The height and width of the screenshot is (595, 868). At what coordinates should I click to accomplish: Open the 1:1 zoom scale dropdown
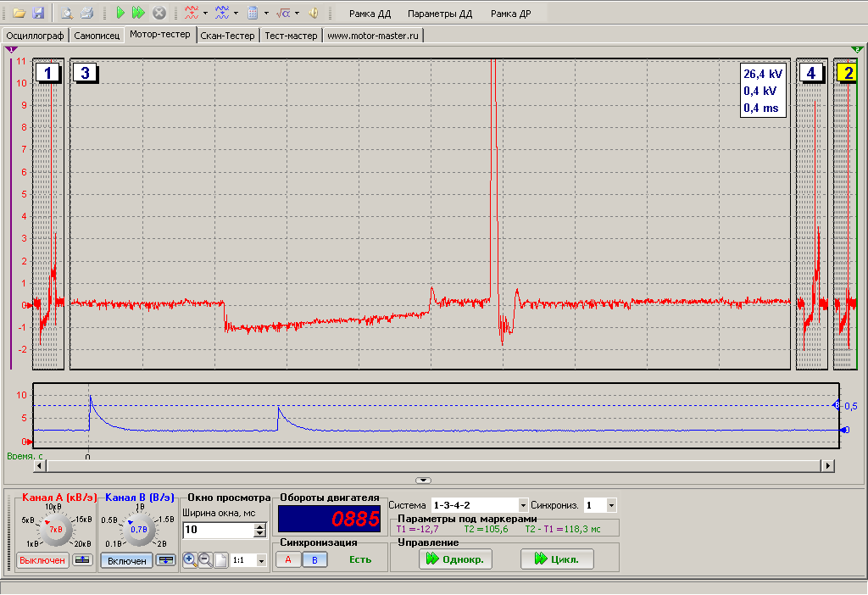click(260, 560)
